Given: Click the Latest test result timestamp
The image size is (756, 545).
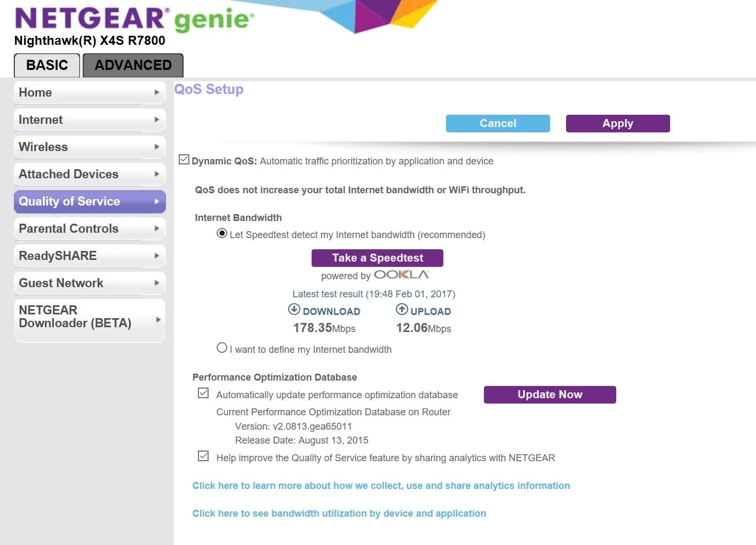Looking at the screenshot, I should point(374,294).
